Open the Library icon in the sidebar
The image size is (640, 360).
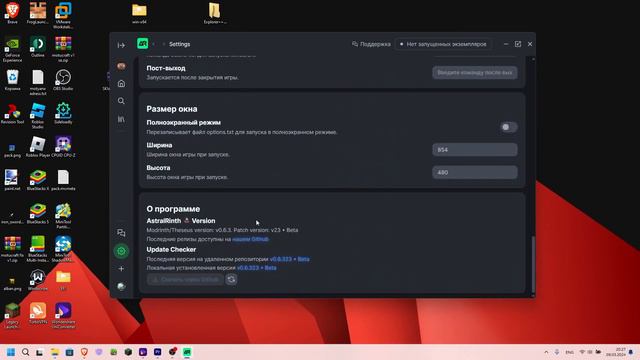(121, 119)
